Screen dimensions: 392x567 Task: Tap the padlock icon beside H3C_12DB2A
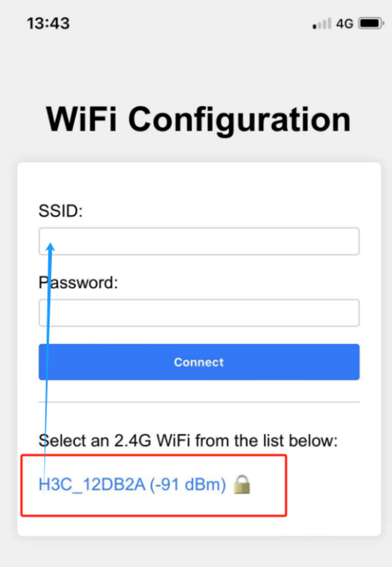pos(242,484)
